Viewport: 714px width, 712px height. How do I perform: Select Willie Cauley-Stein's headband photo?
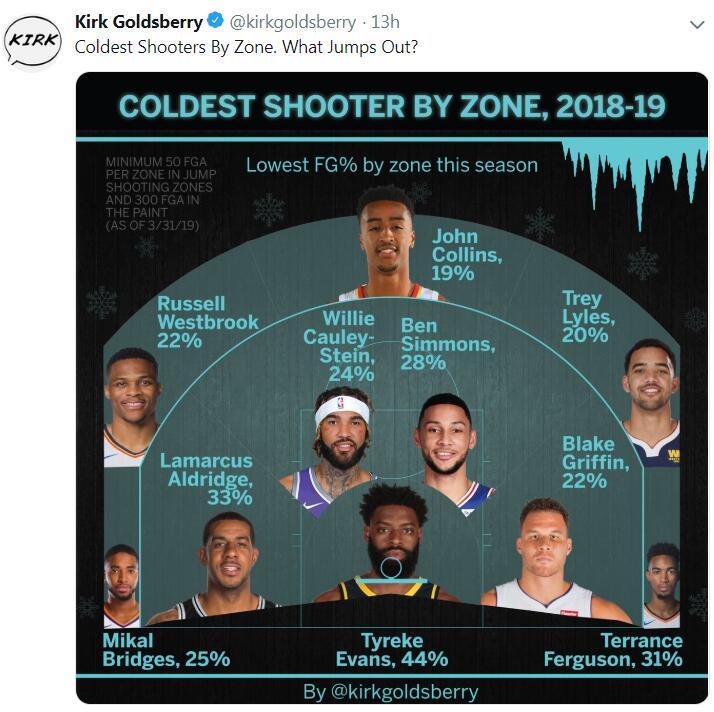tap(339, 445)
